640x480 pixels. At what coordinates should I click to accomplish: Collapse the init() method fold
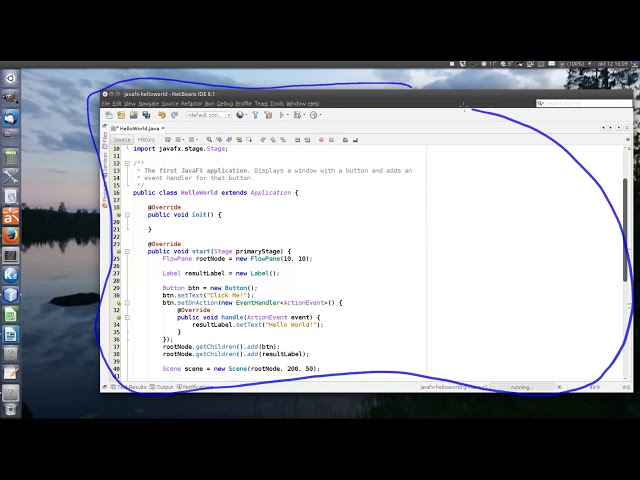(127, 215)
